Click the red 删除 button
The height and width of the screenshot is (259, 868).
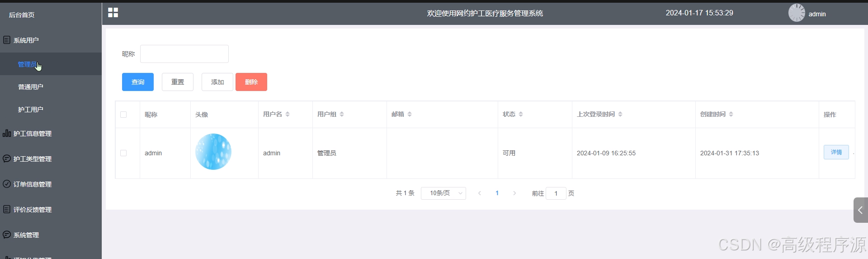[251, 82]
